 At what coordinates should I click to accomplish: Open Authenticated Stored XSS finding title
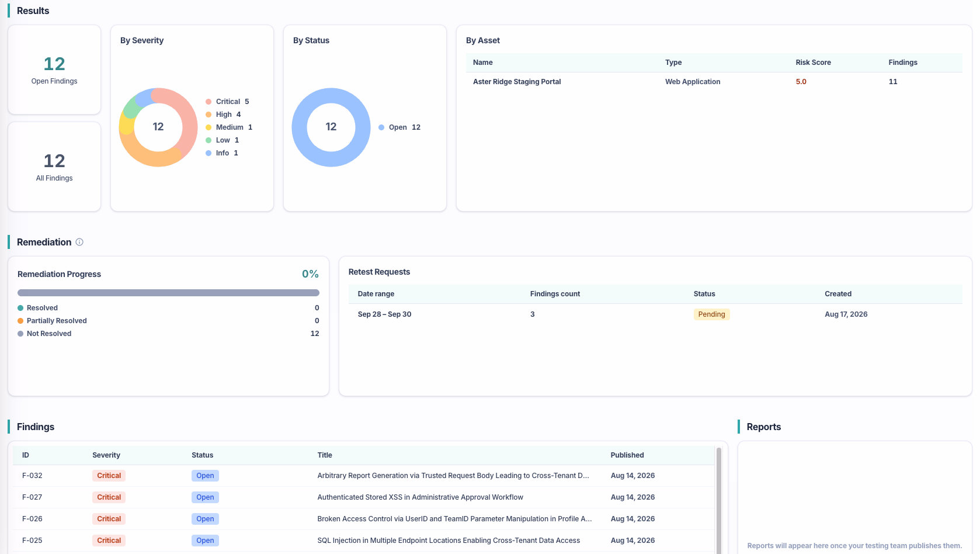tap(420, 497)
